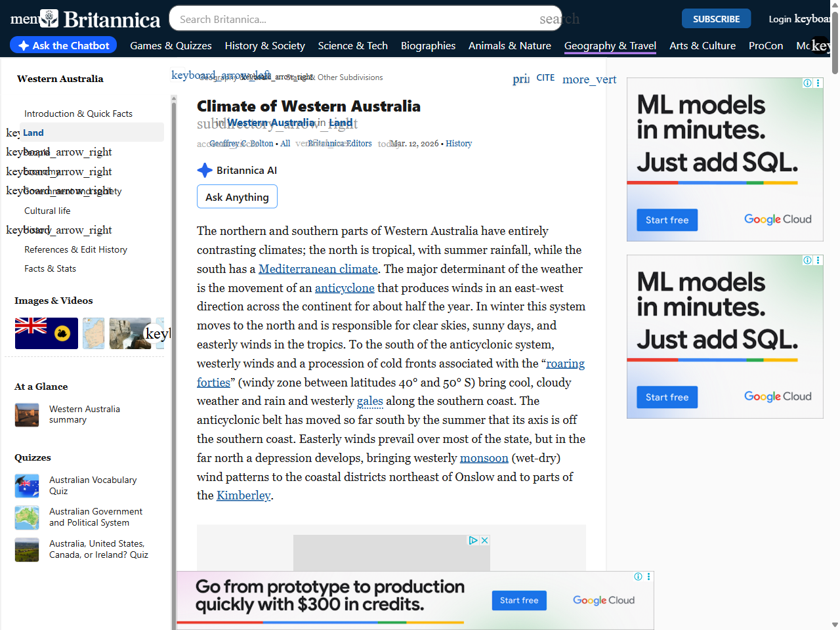Close the in-article advertisement with the X

click(x=484, y=539)
